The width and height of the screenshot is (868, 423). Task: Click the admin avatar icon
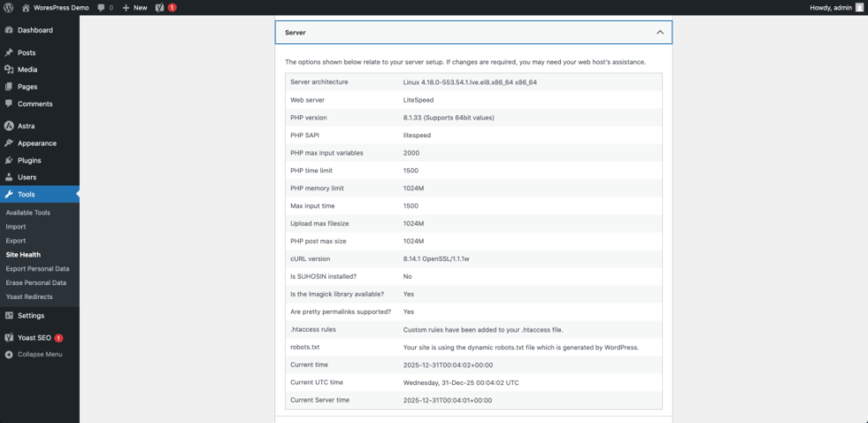(858, 8)
